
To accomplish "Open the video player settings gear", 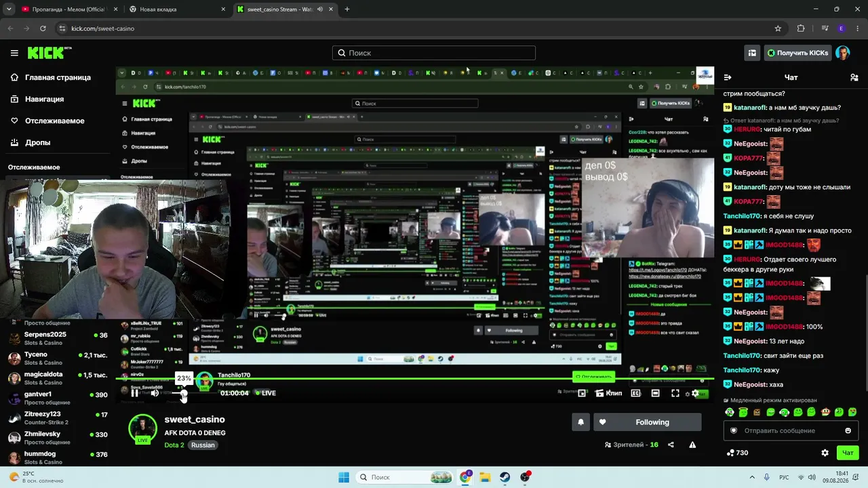I will [x=695, y=393].
